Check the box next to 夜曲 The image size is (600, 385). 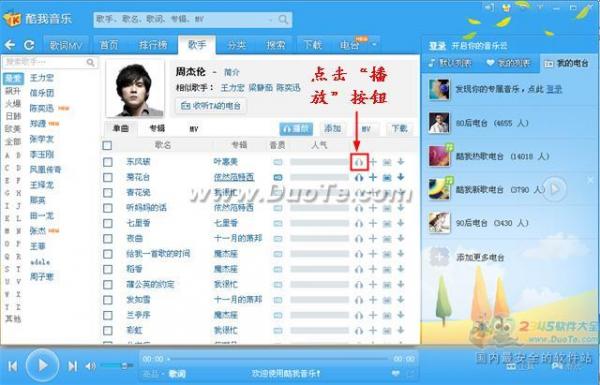[x=108, y=238]
